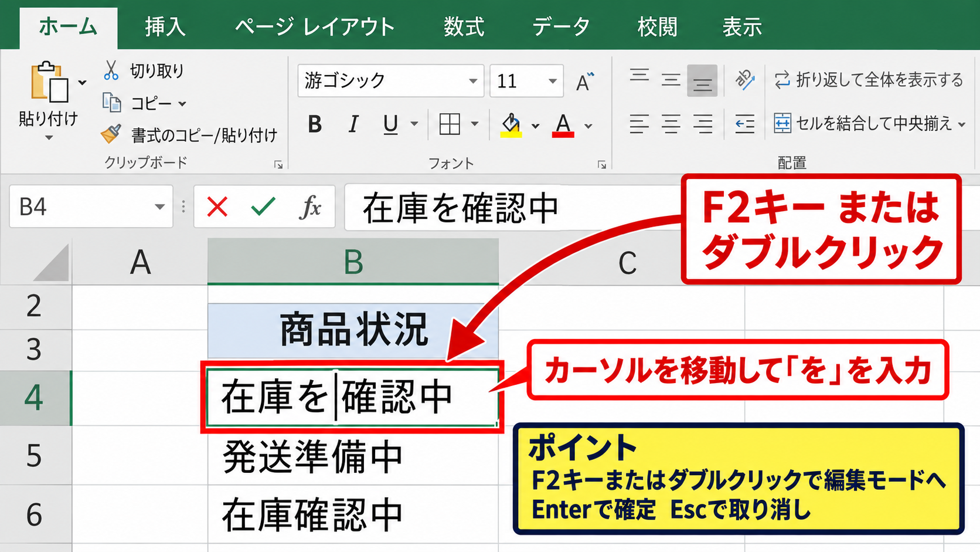Image resolution: width=980 pixels, height=552 pixels.
Task: Toggle bold formatting
Action: pyautogui.click(x=315, y=124)
